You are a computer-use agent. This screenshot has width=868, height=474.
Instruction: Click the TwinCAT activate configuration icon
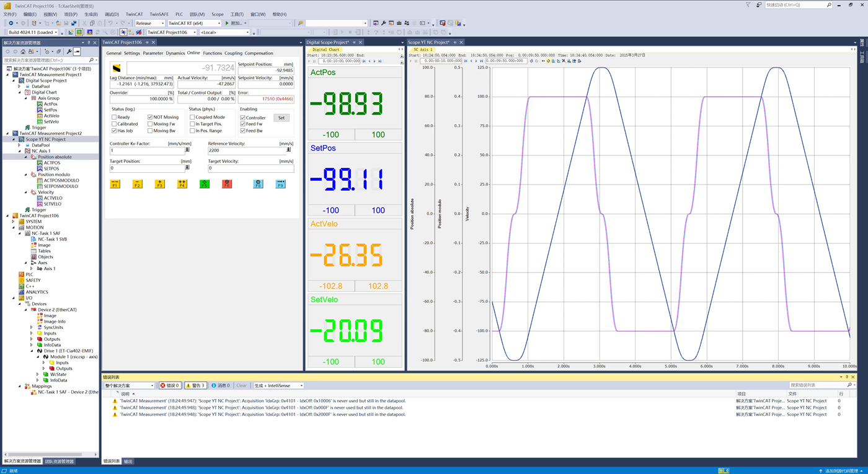pyautogui.click(x=71, y=32)
